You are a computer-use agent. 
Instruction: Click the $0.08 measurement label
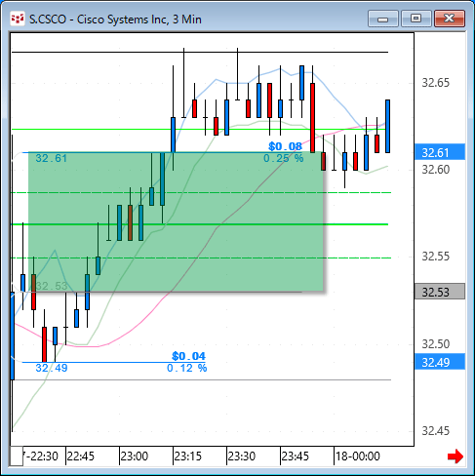pyautogui.click(x=285, y=146)
